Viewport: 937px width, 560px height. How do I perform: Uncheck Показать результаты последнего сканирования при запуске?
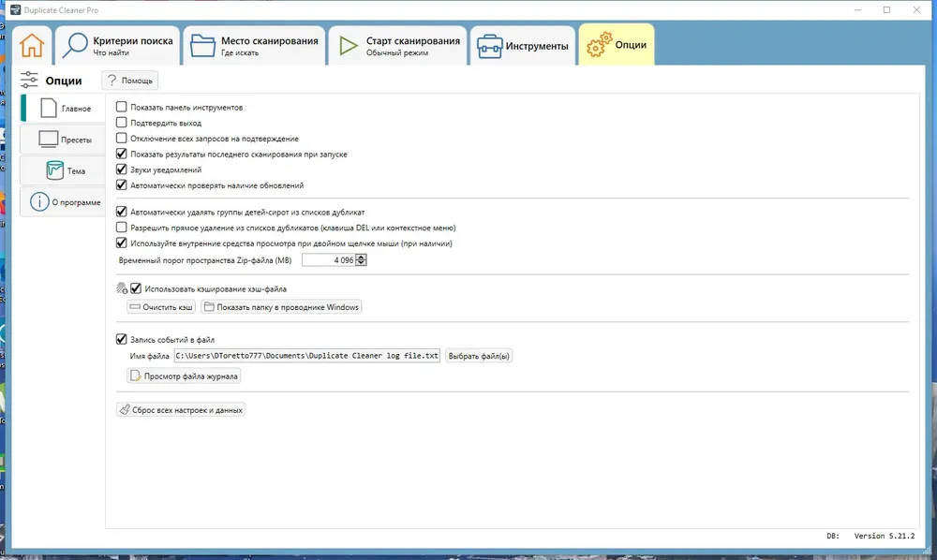pyautogui.click(x=121, y=154)
